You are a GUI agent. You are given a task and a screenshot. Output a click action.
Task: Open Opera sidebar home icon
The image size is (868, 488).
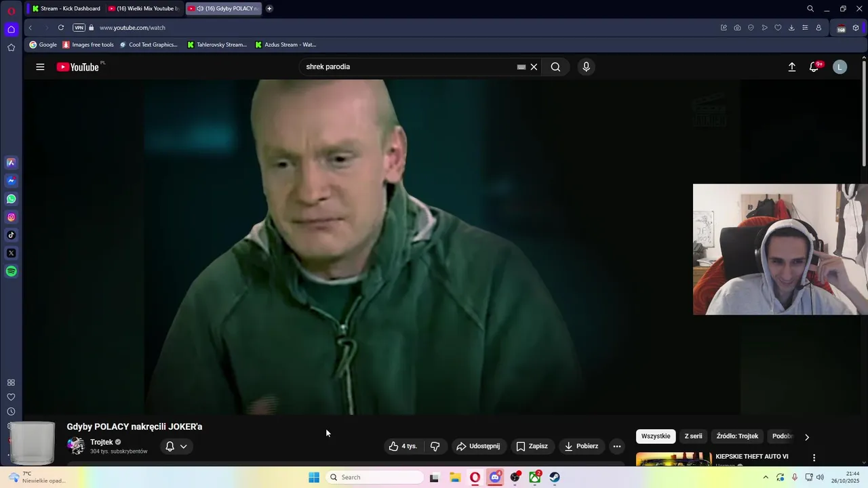[11, 29]
